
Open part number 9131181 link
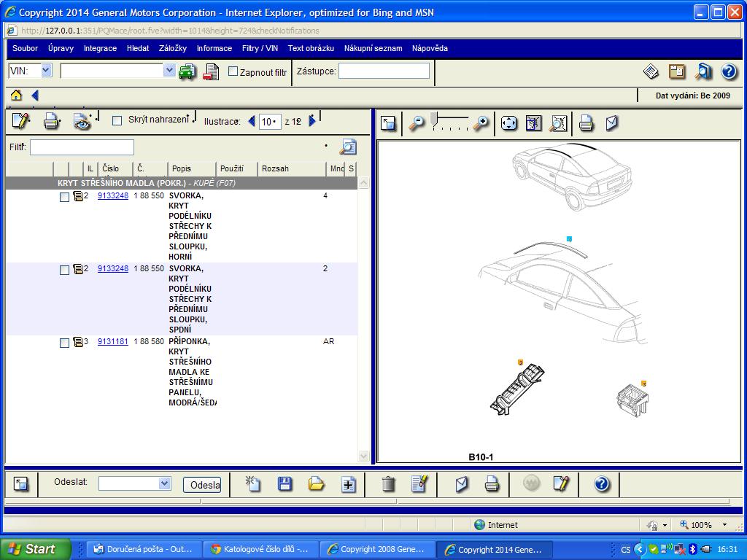point(113,341)
